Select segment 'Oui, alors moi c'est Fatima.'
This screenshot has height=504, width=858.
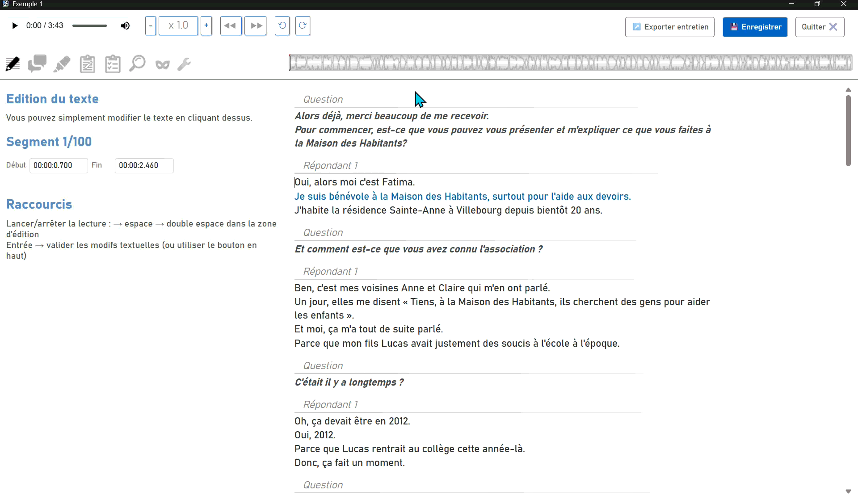(x=355, y=182)
